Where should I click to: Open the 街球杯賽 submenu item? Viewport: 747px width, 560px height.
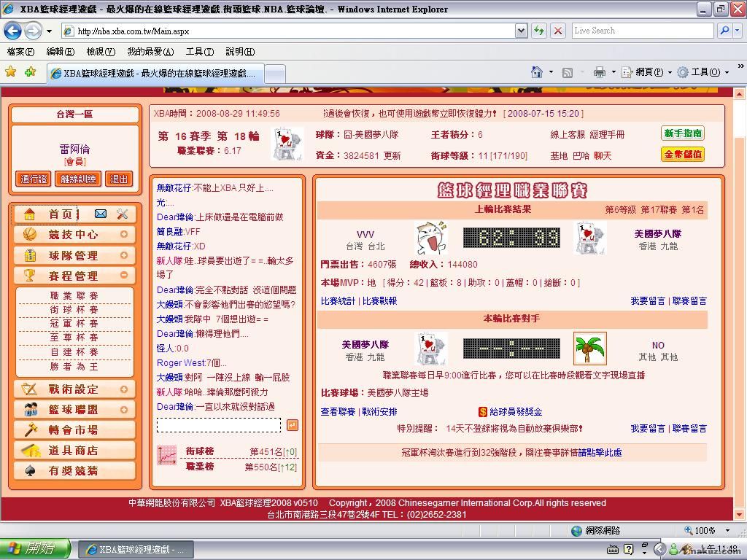pyautogui.click(x=74, y=309)
